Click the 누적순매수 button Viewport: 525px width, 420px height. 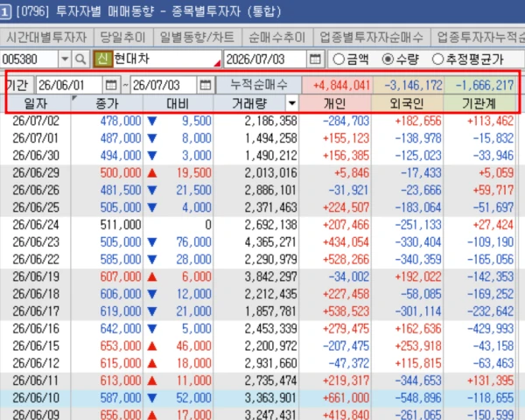pos(259,85)
